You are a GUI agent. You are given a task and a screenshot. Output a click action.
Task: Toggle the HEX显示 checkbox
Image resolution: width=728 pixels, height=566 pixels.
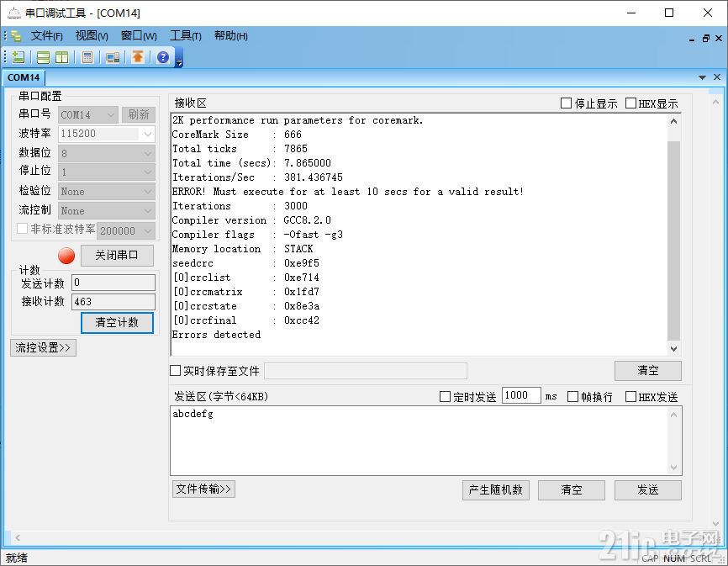[630, 103]
